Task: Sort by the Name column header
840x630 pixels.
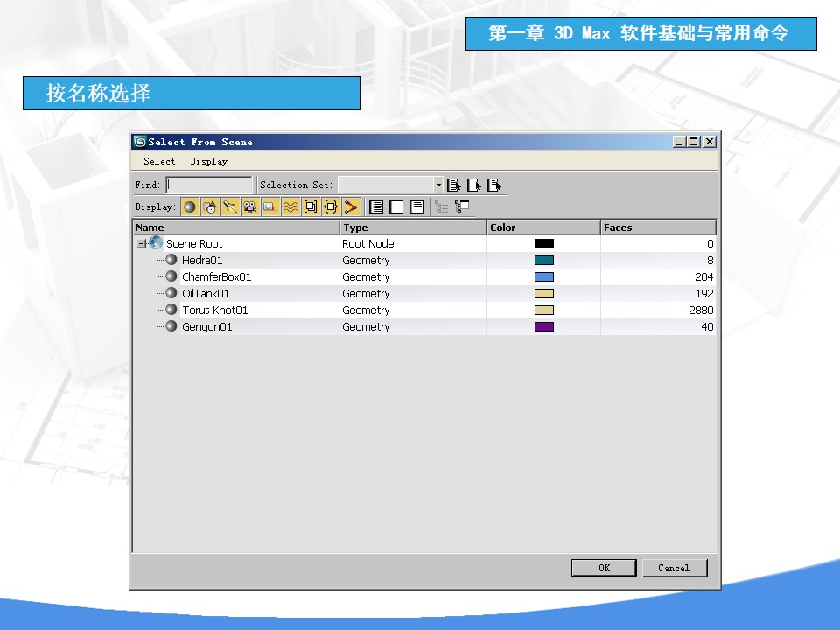Action: pyautogui.click(x=236, y=227)
